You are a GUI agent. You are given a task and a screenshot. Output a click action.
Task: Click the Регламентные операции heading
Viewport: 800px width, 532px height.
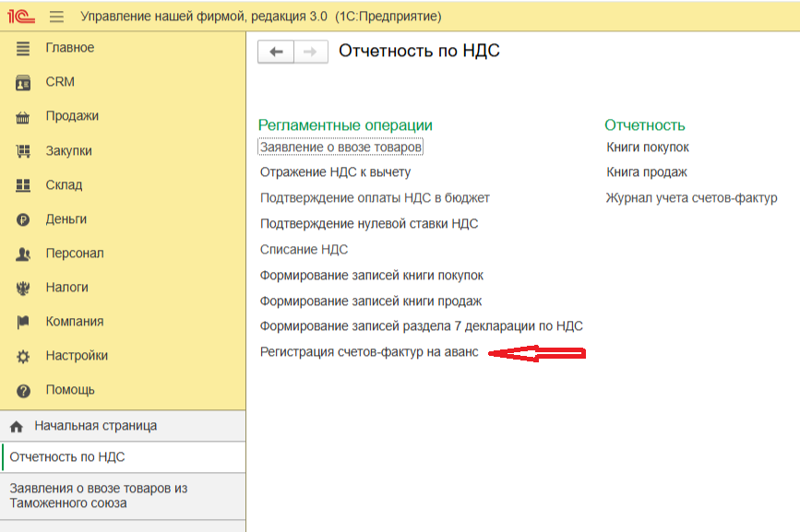[345, 124]
